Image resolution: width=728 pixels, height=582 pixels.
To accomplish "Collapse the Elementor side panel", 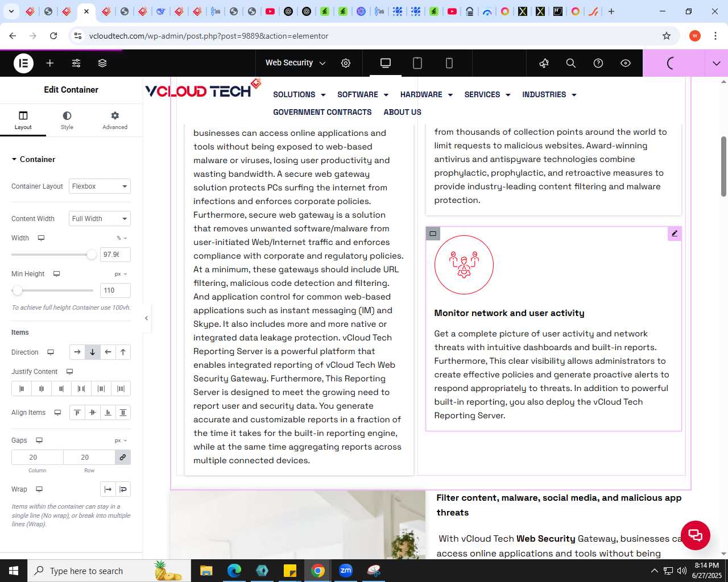I will 146,318.
